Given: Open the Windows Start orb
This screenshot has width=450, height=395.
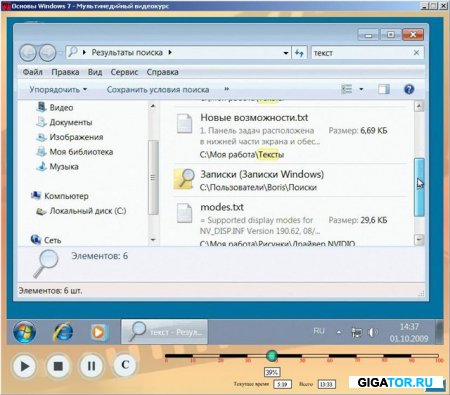Looking at the screenshot, I should coord(24,332).
